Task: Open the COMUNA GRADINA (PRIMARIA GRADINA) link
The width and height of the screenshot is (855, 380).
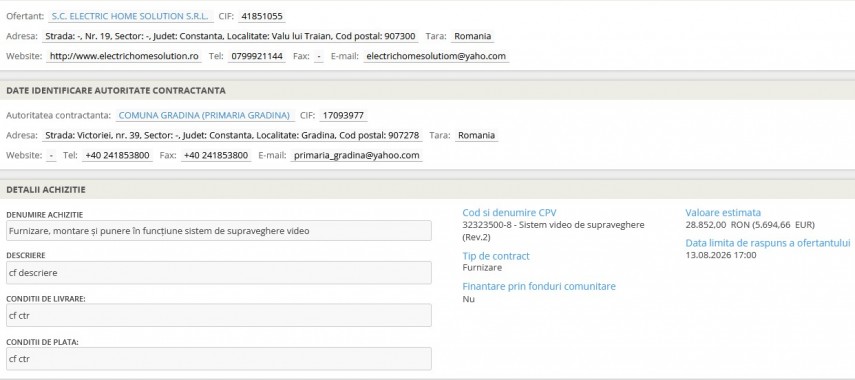Action: coord(204,116)
